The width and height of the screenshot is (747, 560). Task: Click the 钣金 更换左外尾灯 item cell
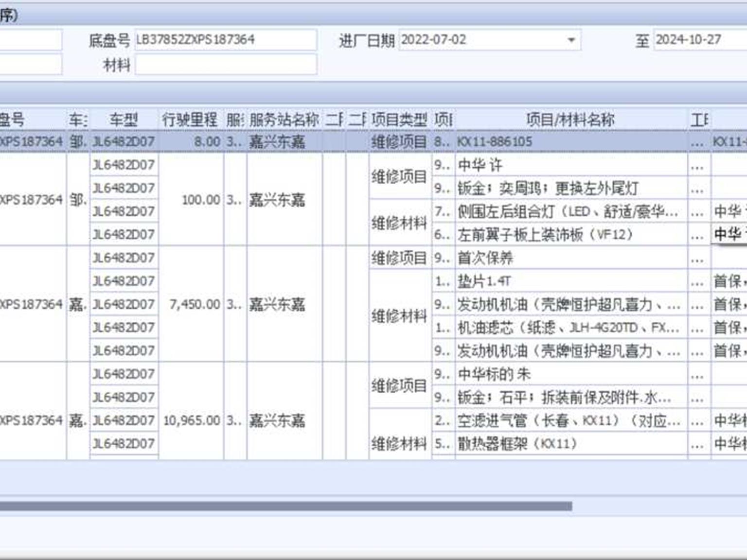pos(571,188)
